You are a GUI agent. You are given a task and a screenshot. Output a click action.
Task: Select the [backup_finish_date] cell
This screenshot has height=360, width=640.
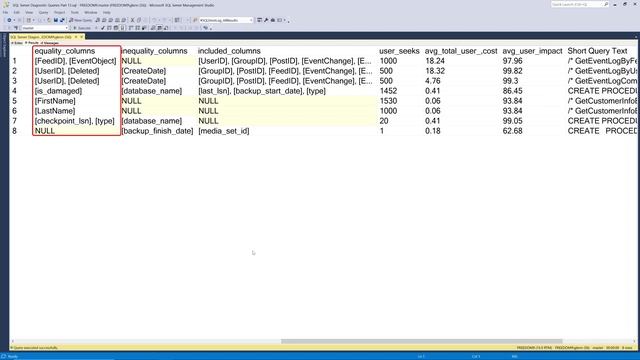[x=157, y=131]
